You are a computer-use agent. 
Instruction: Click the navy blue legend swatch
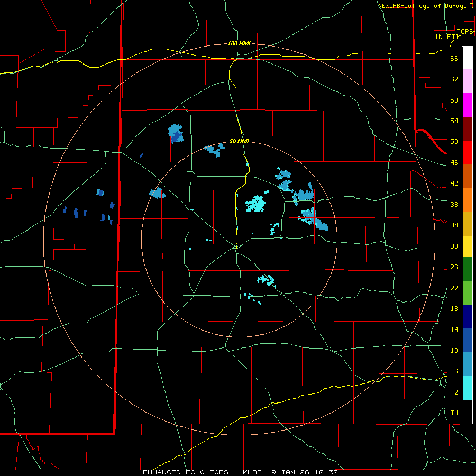click(x=467, y=317)
